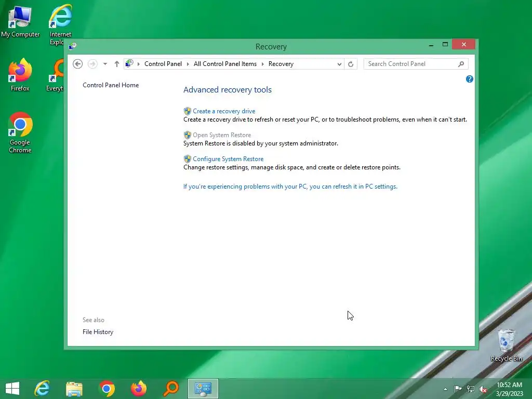
Task: Open Everything search from taskbar
Action: pos(170,389)
